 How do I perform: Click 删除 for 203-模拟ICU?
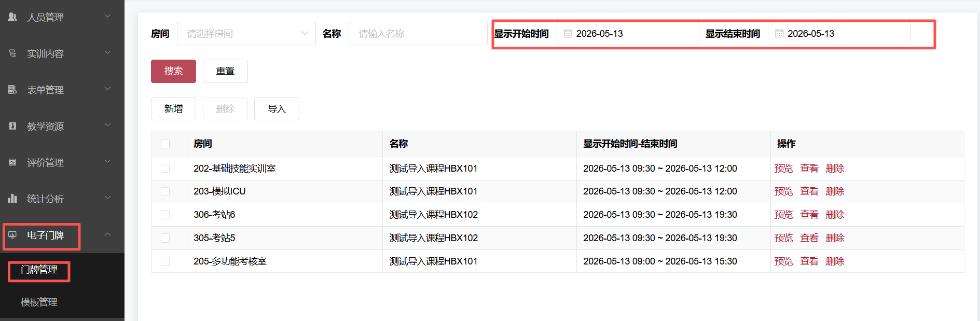(835, 191)
